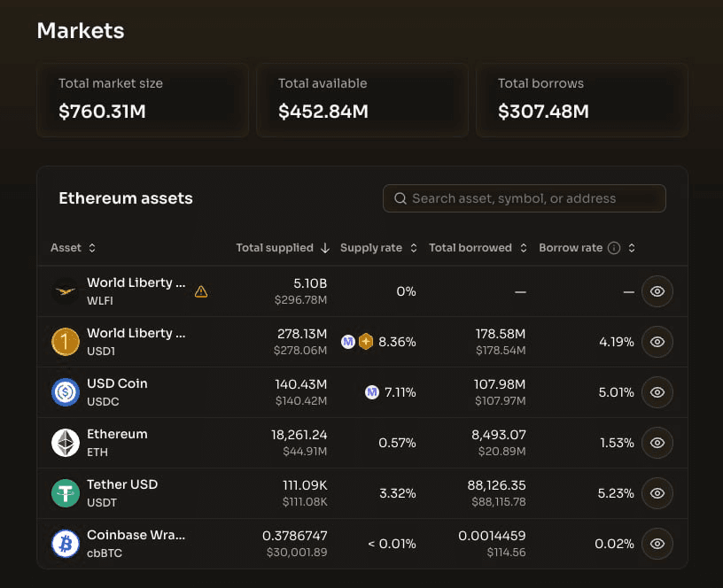Click the Asset header label
Viewport: 723px width, 588px height.
pyautogui.click(x=66, y=248)
